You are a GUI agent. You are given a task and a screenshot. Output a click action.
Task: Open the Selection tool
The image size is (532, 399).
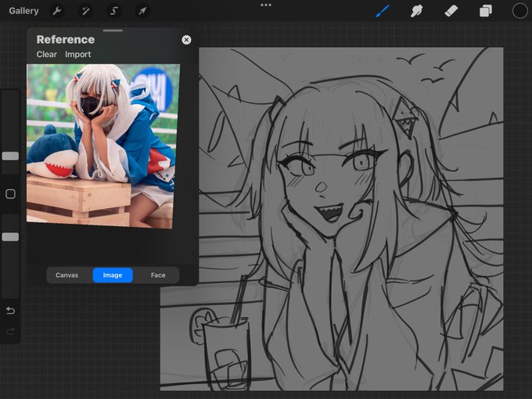tap(114, 11)
